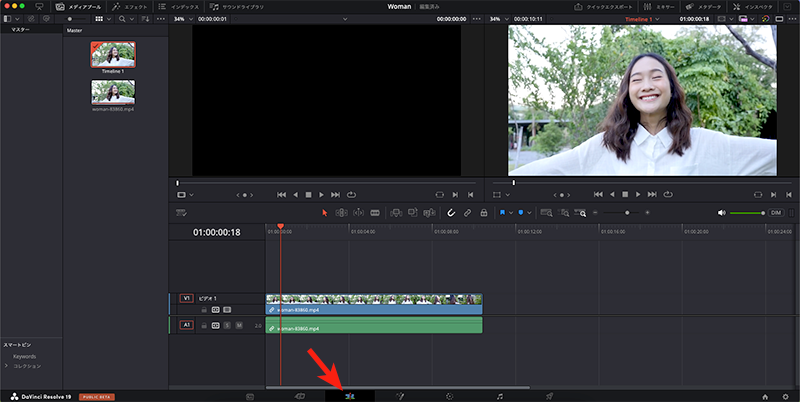
Task: Switch to the Cut page
Action: pyautogui.click(x=300, y=396)
